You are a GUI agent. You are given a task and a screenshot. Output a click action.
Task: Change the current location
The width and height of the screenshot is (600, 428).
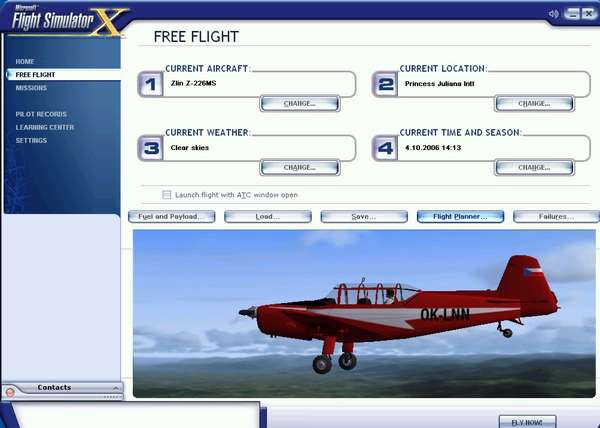(x=534, y=104)
